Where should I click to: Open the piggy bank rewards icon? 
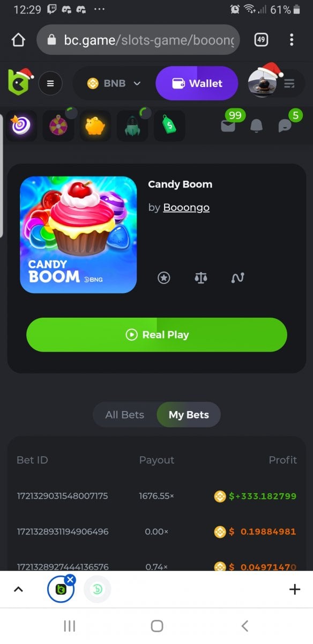[x=95, y=126]
